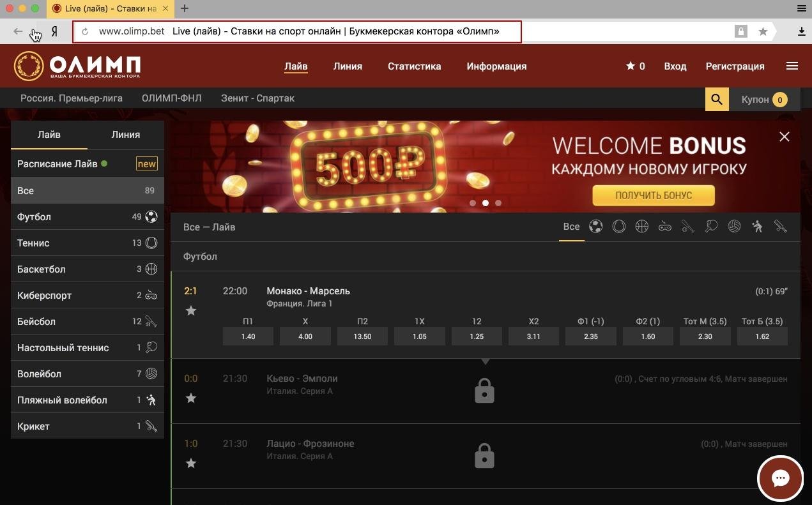Open Yandex Я button in toolbar
The width and height of the screenshot is (812, 505).
[55, 31]
